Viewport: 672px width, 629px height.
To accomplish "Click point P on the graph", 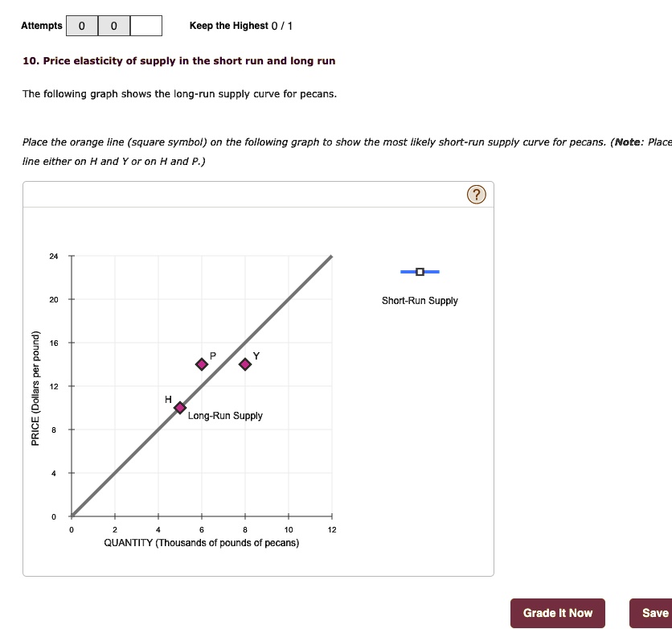I will pos(202,364).
